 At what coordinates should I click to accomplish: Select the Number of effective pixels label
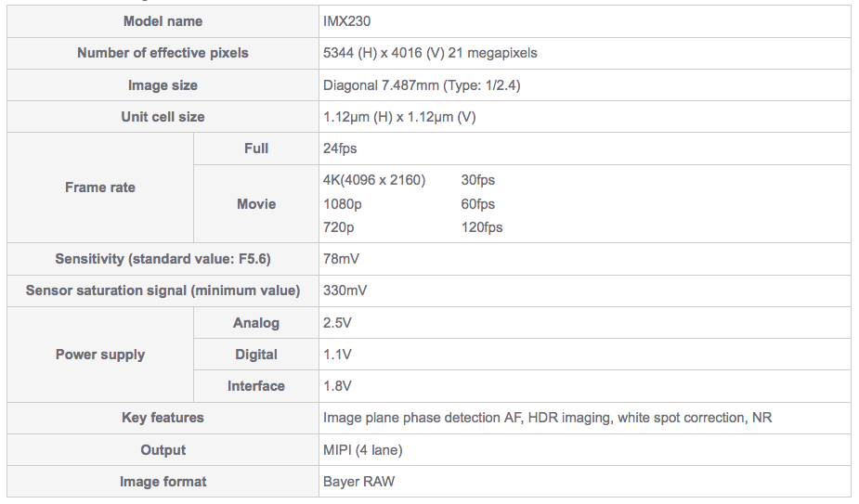163,53
